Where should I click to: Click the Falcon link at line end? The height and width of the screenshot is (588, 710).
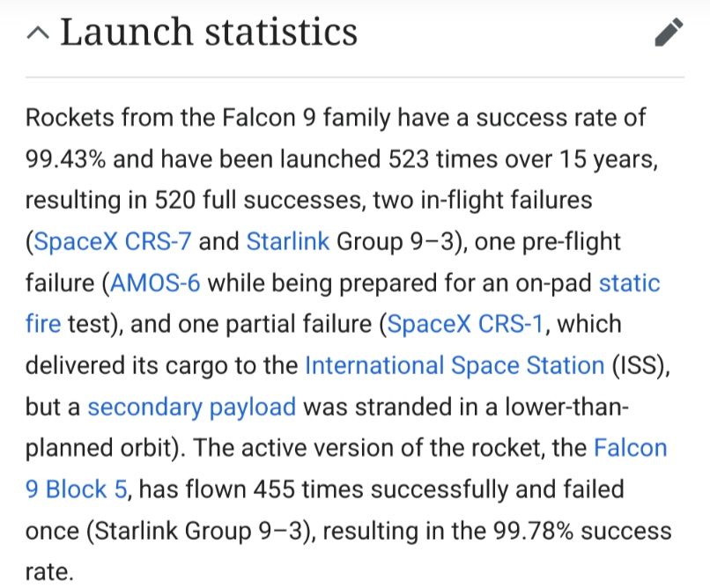[x=631, y=448]
